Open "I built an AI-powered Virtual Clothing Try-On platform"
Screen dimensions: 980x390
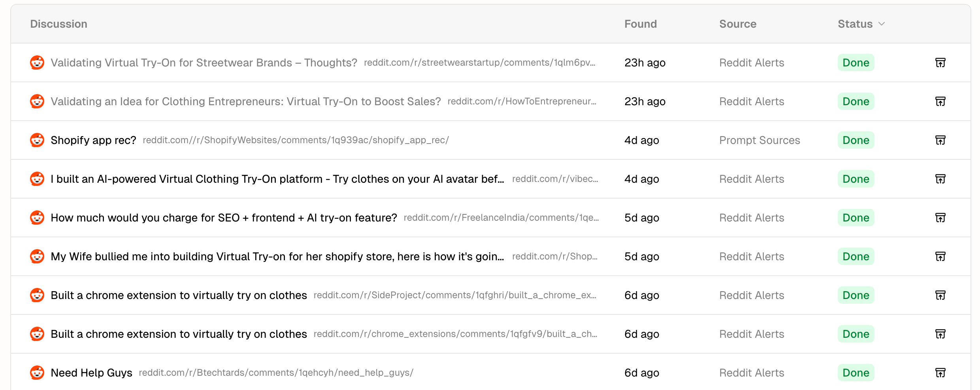(x=277, y=179)
